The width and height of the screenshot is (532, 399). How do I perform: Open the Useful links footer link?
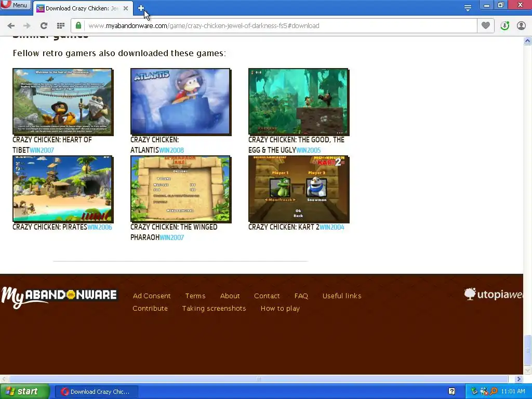pos(342,296)
